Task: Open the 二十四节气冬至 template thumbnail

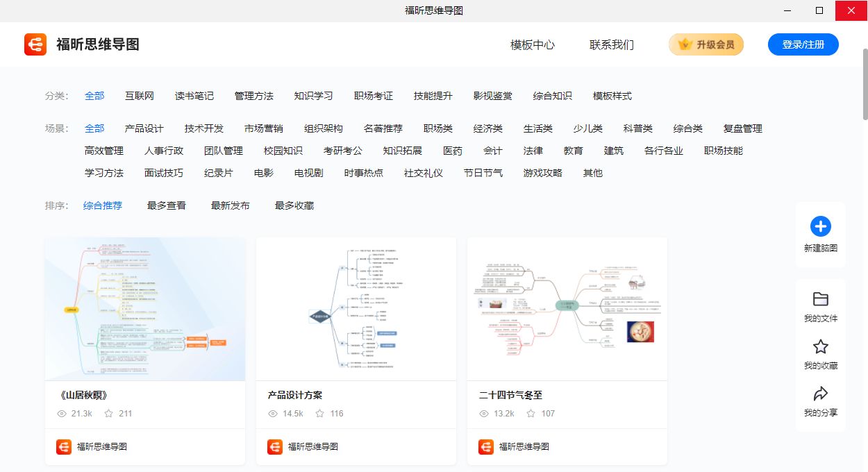Action: click(x=567, y=309)
